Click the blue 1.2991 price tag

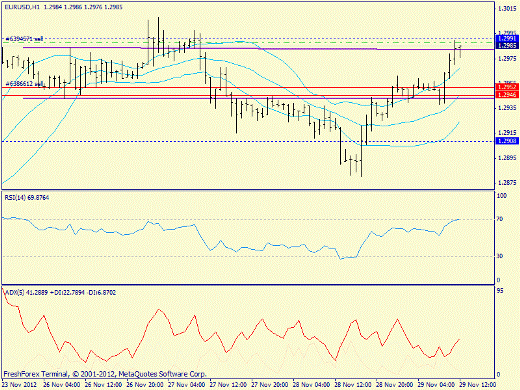click(x=507, y=39)
